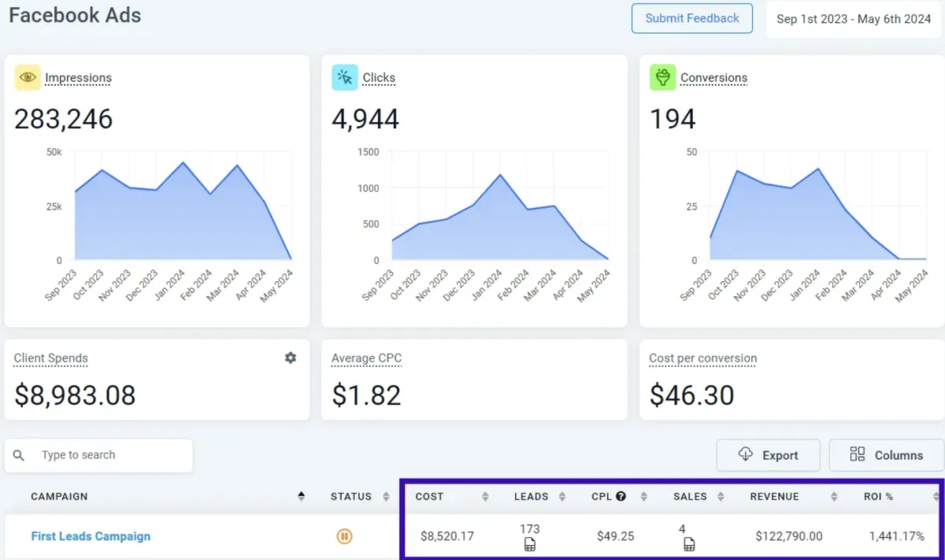Click the 283,246 impressions total
945x560 pixels.
64,119
